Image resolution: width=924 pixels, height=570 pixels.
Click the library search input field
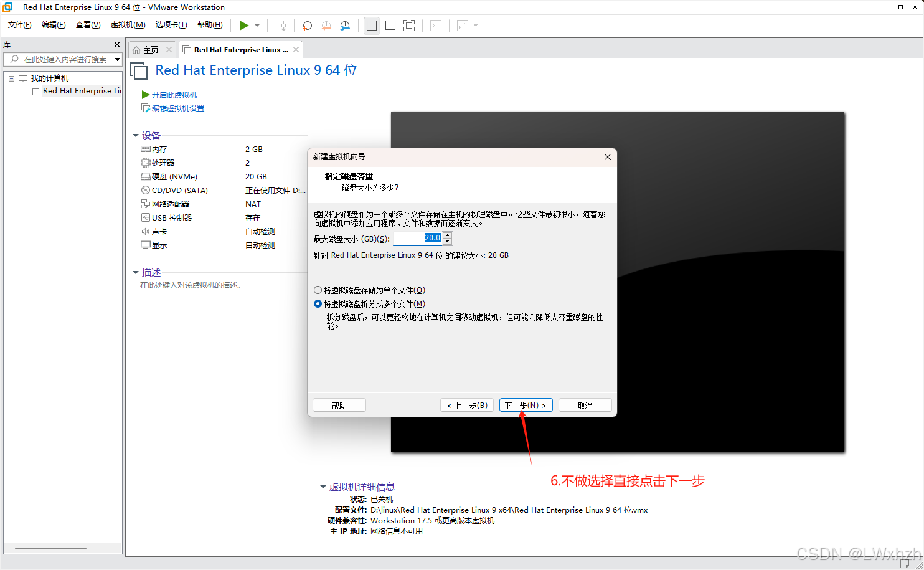point(60,59)
